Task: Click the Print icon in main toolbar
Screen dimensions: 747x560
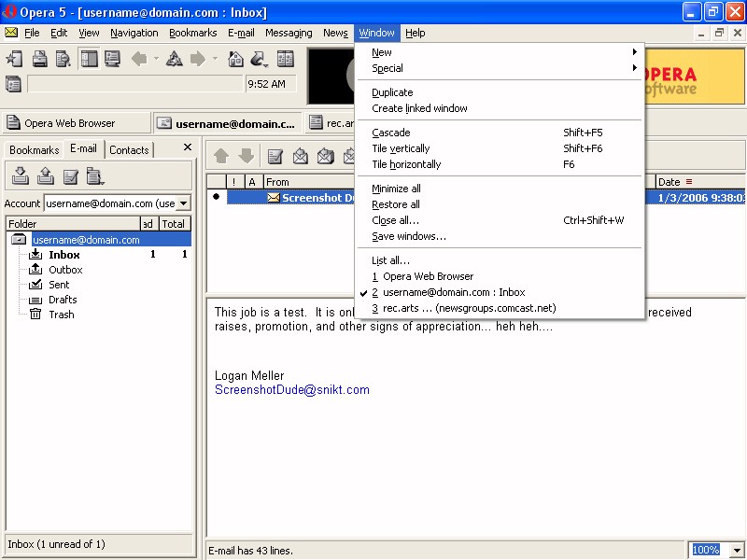Action: click(x=39, y=59)
